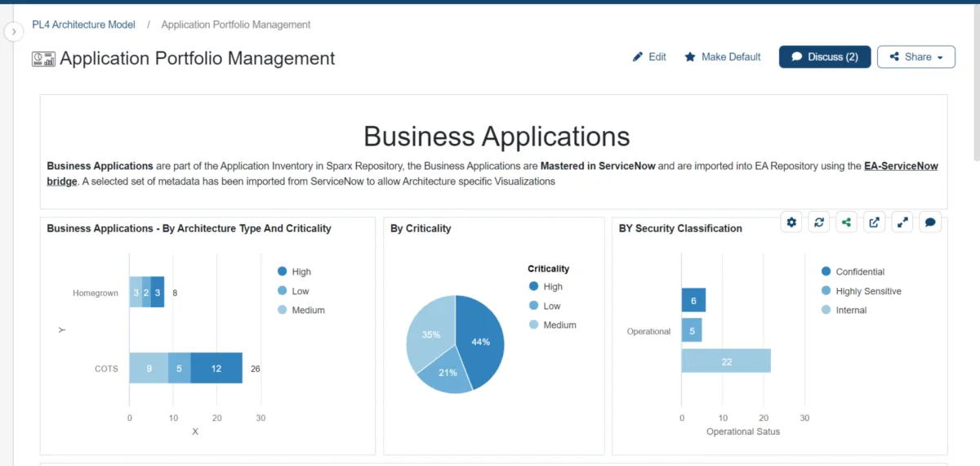Open the EA-ServiceNow bridge link
This screenshot has height=466, width=980.
[901, 166]
